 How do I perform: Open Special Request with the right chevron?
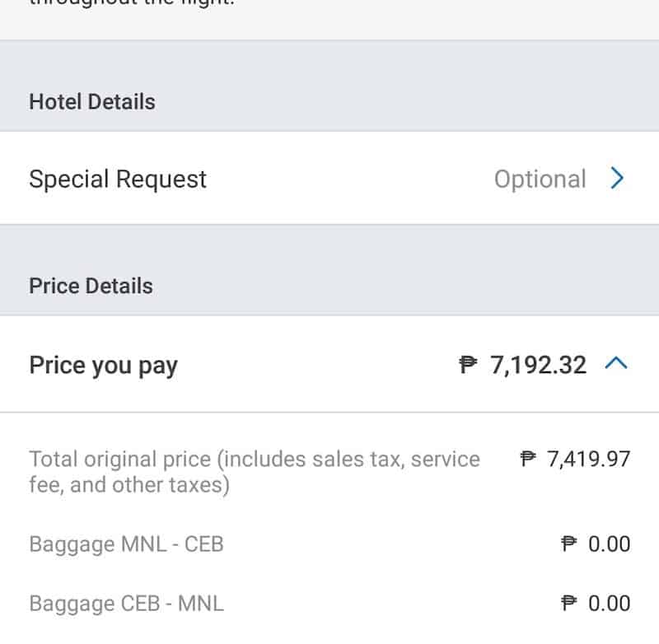[x=618, y=179]
